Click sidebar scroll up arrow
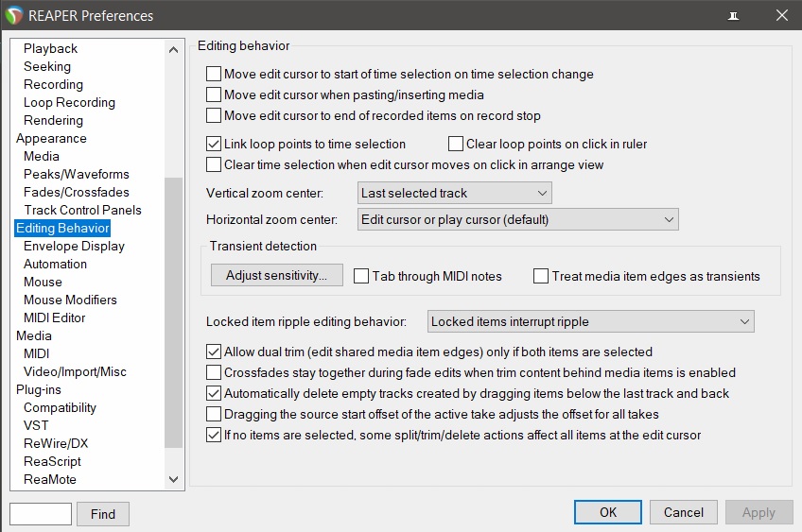 click(x=173, y=49)
